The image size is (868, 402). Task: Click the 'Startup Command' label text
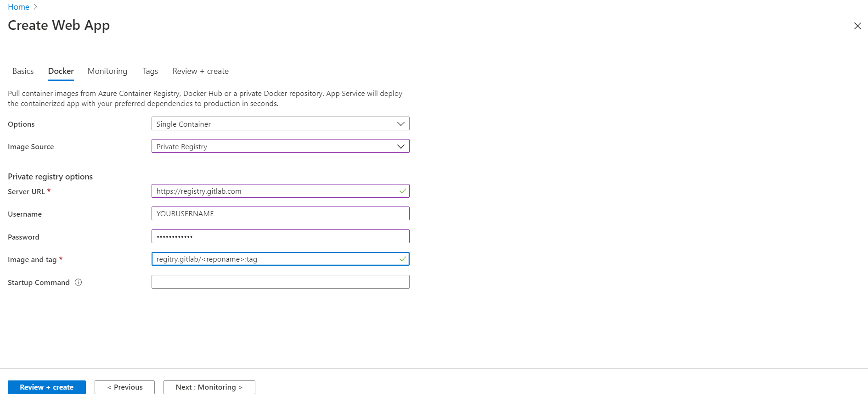[39, 282]
